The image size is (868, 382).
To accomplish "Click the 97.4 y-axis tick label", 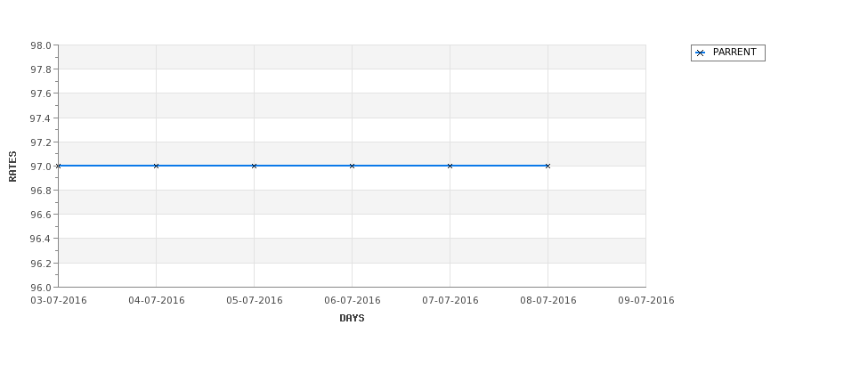I will point(40,118).
